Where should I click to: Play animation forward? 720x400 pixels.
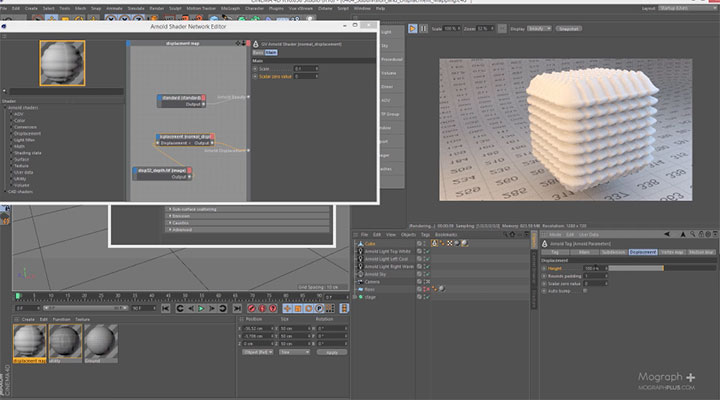[201, 309]
